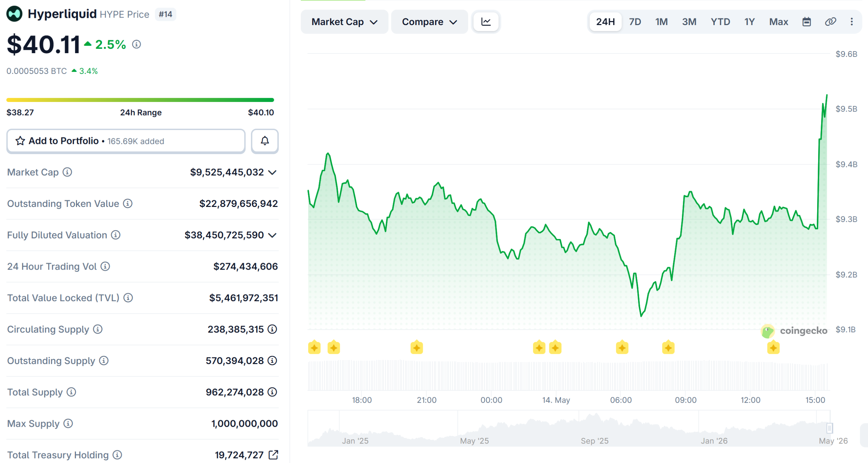868x463 pixels.
Task: Click the 24h Range progress bar
Action: (140, 100)
